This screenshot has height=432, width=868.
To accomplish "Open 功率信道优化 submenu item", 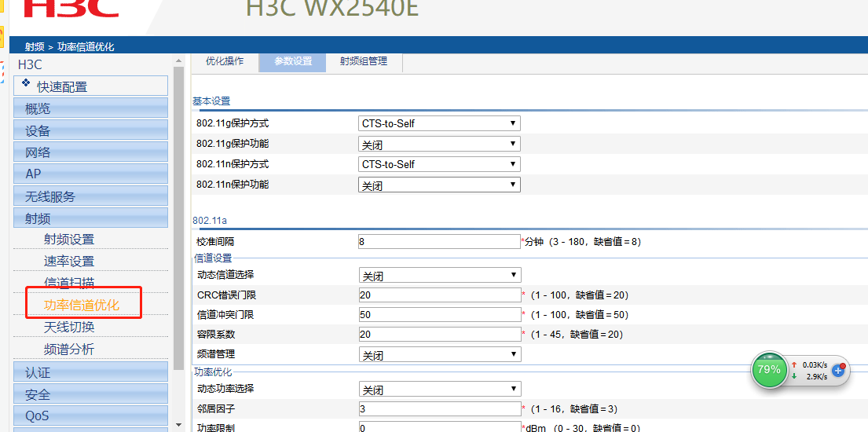I will (82, 305).
